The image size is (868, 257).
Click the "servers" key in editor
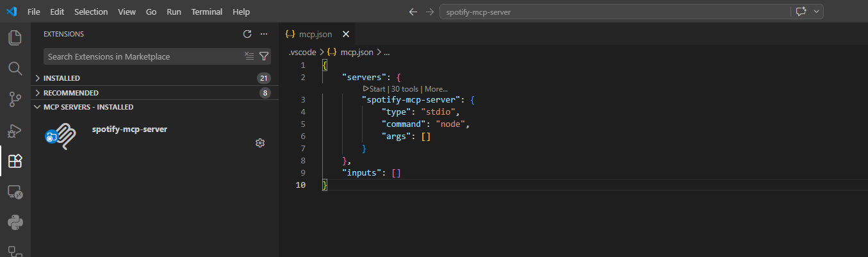364,77
